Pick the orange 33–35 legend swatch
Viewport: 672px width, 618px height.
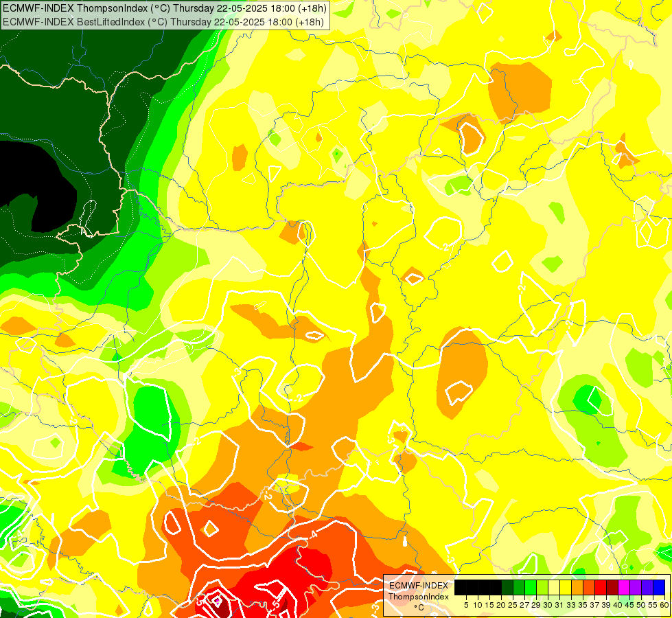pos(577,588)
